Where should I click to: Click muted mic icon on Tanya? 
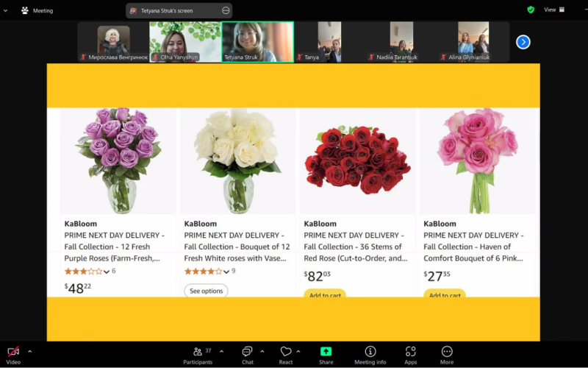tap(299, 57)
